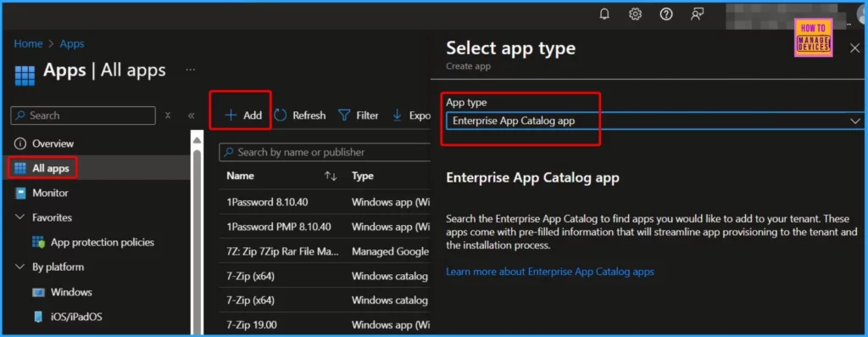Focus the Search by name or publisher field
This screenshot has height=337, width=868.
[x=325, y=152]
